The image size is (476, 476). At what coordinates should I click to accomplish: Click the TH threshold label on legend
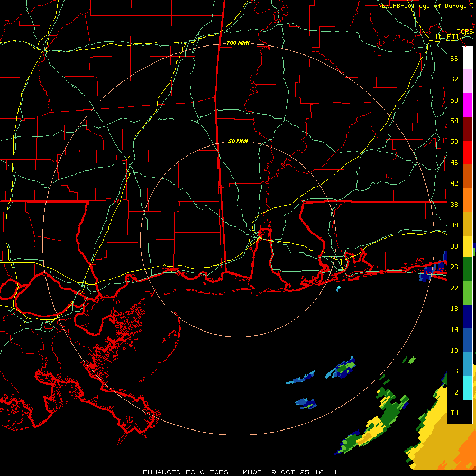pyautogui.click(x=454, y=413)
